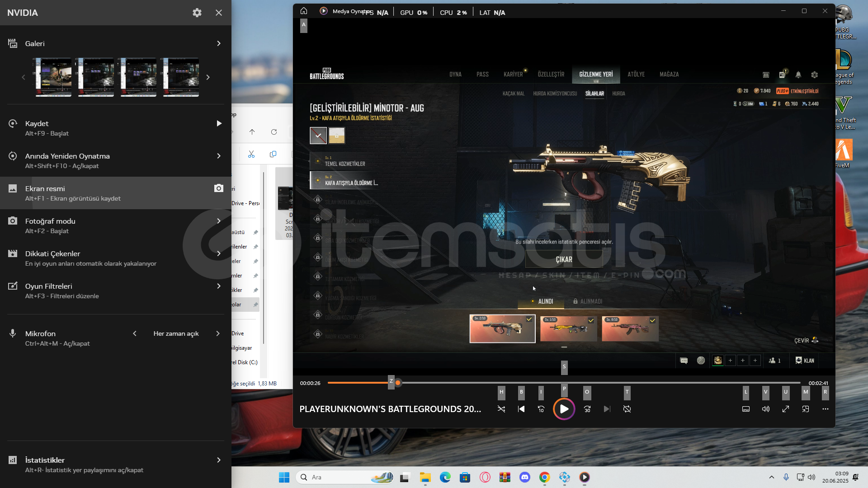
Task: Select the Minotor AUG skin thumbnail
Action: pos(502,328)
